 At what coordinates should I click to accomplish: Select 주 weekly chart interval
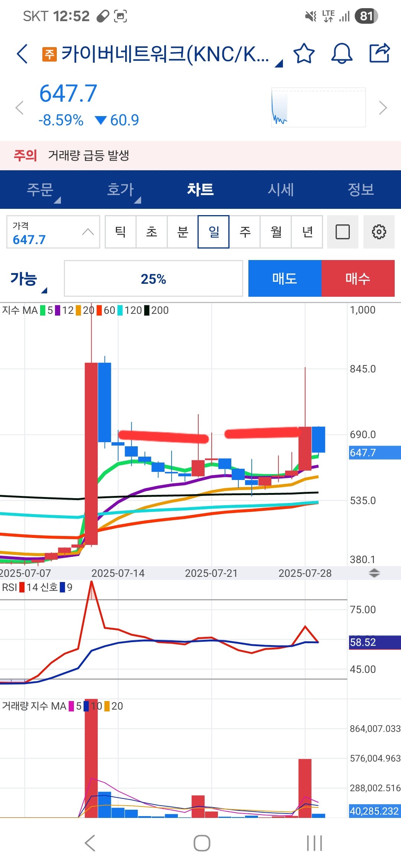tap(245, 232)
